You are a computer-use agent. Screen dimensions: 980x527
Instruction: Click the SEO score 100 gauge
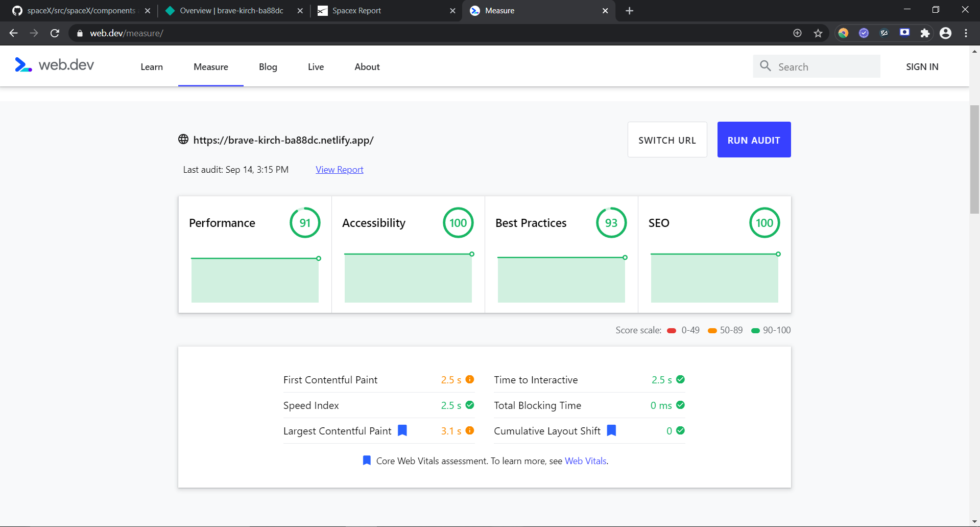click(x=764, y=223)
